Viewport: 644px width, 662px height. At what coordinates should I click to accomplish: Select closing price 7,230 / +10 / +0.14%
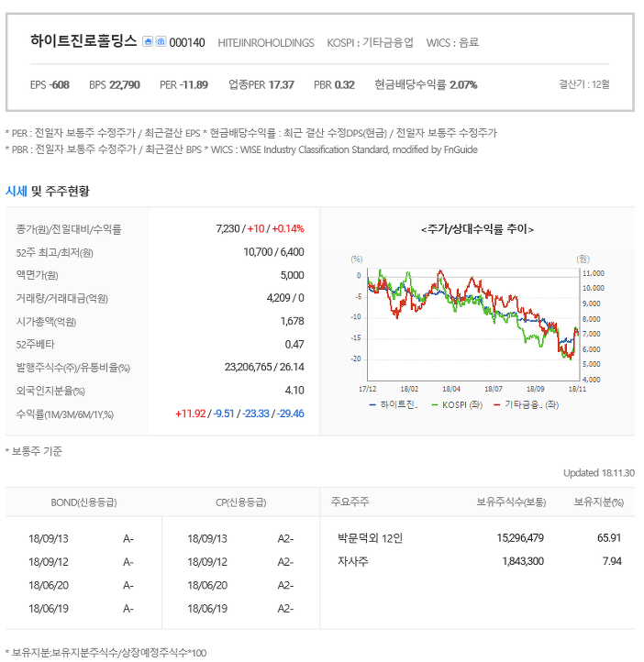pyautogui.click(x=260, y=228)
